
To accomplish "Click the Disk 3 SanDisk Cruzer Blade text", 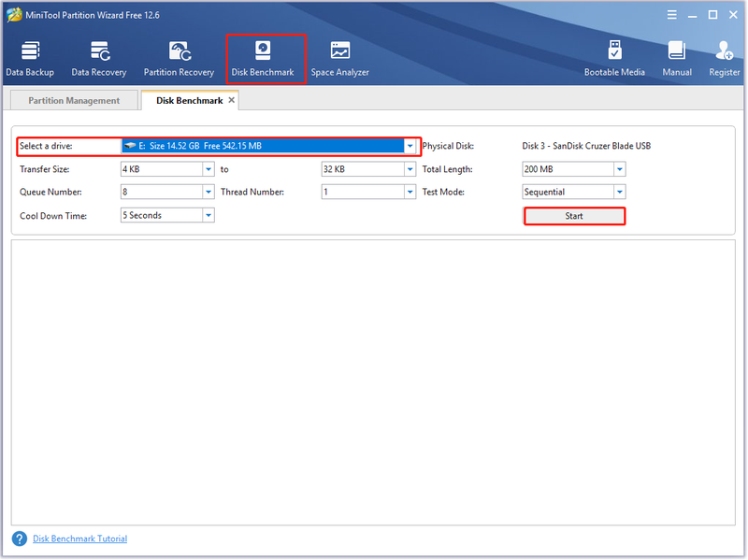I will (586, 146).
